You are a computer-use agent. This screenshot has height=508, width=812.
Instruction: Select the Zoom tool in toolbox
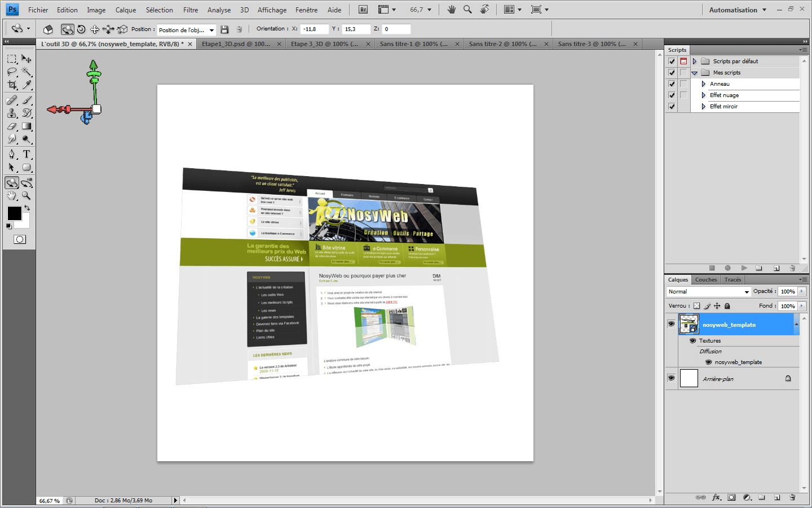click(x=27, y=196)
